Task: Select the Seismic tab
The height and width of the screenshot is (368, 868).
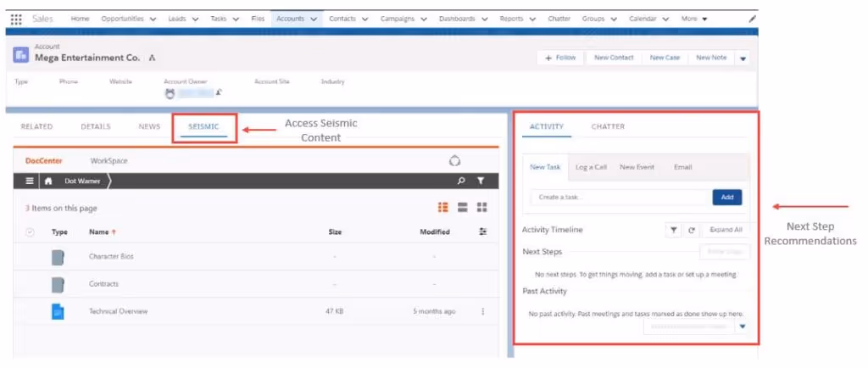Action: click(x=203, y=126)
